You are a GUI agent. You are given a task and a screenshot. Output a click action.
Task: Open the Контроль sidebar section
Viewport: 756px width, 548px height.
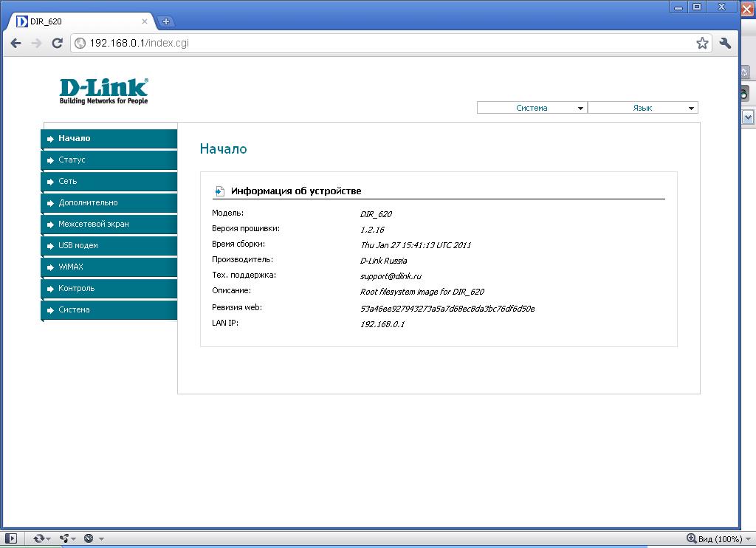point(109,289)
